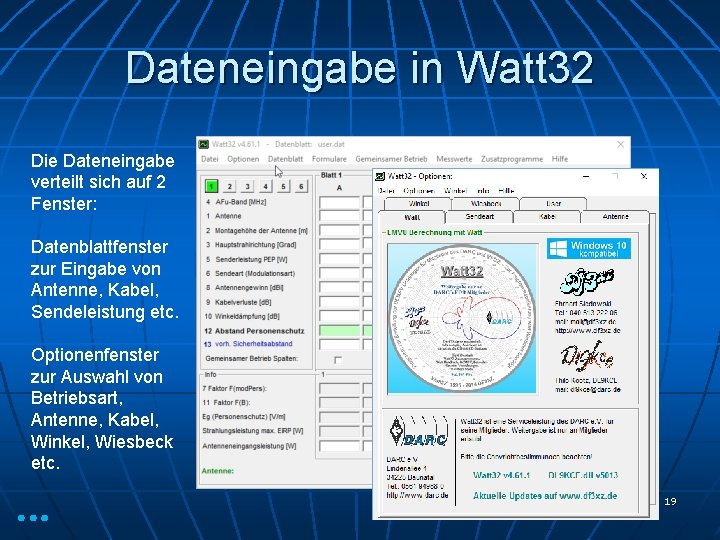Close the main Watt32 window
This screenshot has height=540, width=720.
[620, 144]
